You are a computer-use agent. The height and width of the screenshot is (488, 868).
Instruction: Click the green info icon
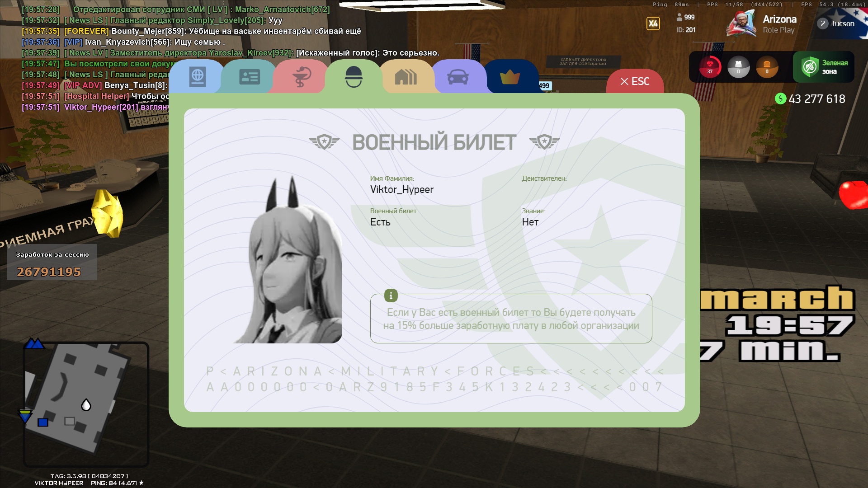(x=391, y=296)
